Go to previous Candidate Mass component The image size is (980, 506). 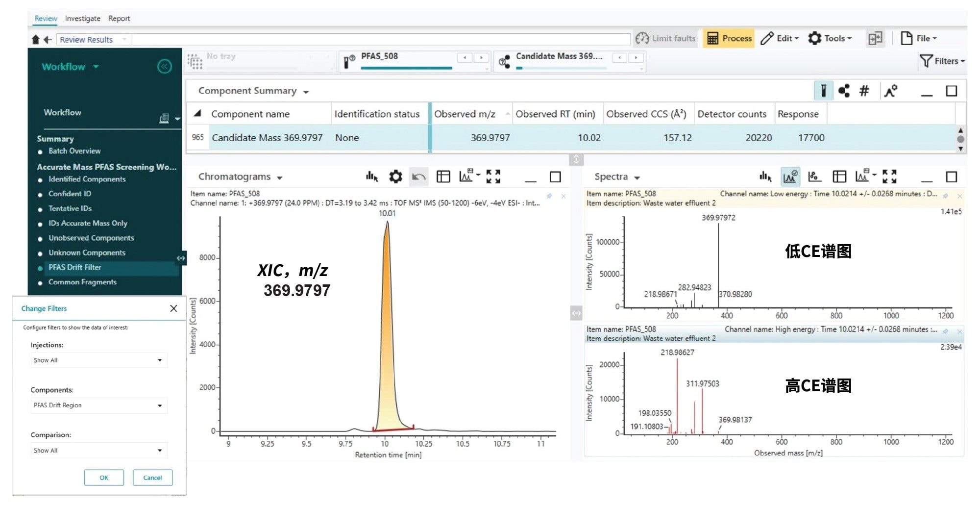click(x=619, y=58)
